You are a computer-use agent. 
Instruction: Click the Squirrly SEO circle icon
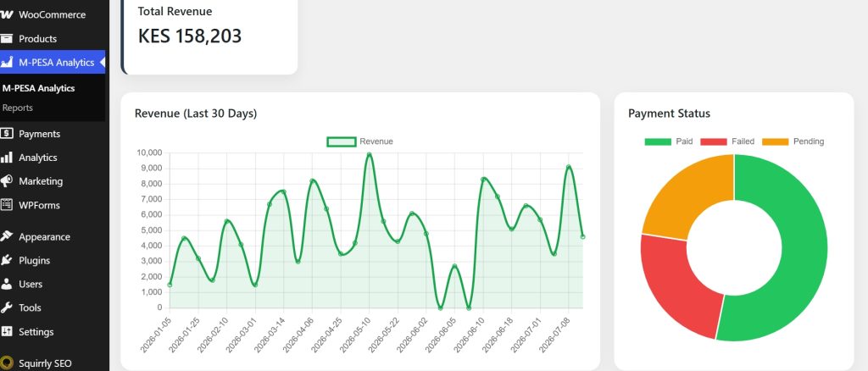(6, 363)
